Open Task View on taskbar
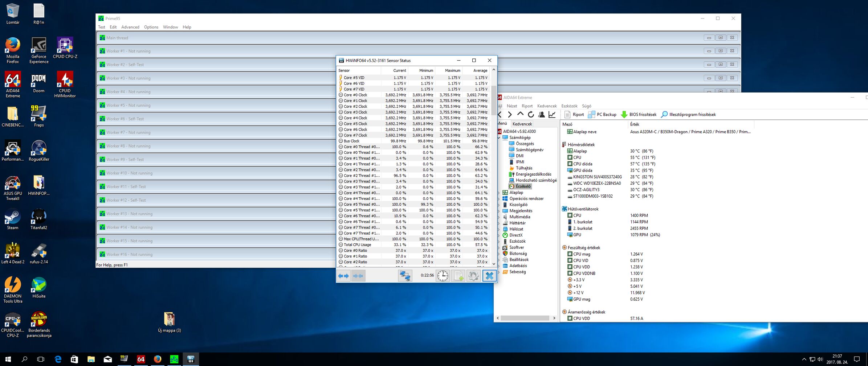 [41, 359]
